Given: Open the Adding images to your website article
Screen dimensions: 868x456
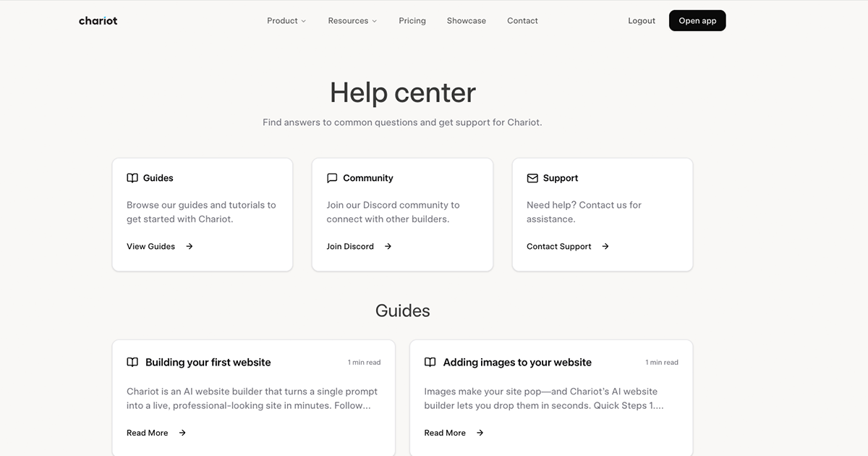Looking at the screenshot, I should [x=518, y=362].
